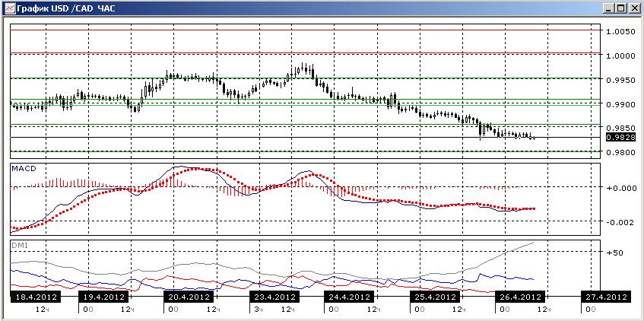This screenshot has width=644, height=321.
Task: Click the 24.4.2012 date marker
Action: tap(349, 297)
